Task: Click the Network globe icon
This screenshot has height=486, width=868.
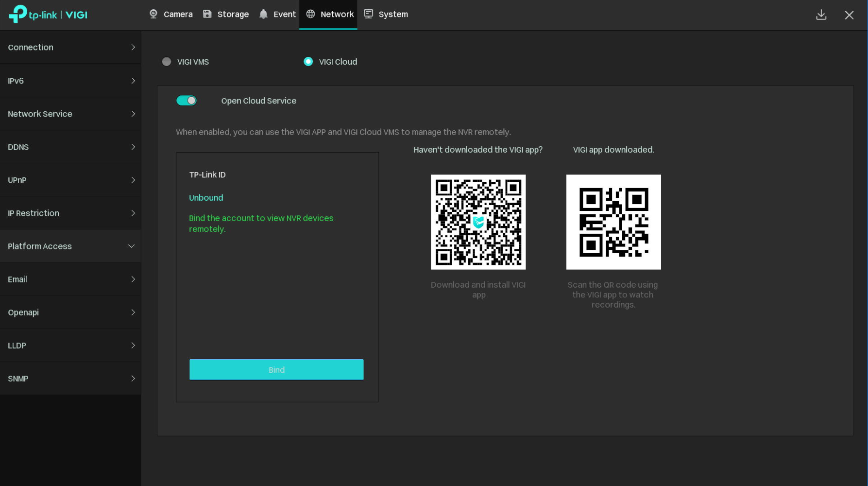Action: [x=310, y=14]
